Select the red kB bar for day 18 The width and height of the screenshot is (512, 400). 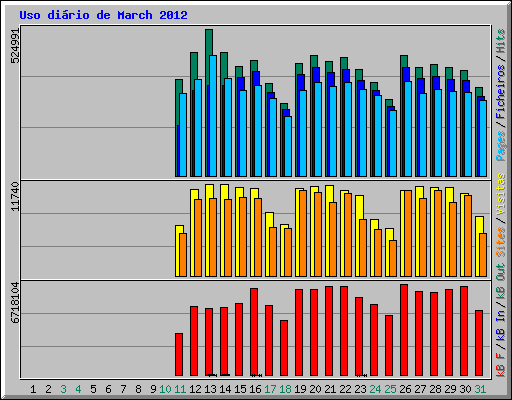tap(284, 348)
